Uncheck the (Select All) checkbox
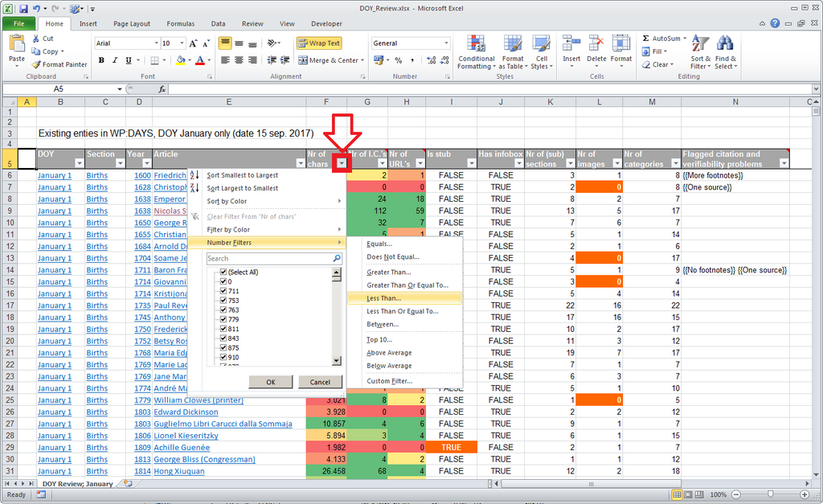The image size is (823, 504). [223, 272]
